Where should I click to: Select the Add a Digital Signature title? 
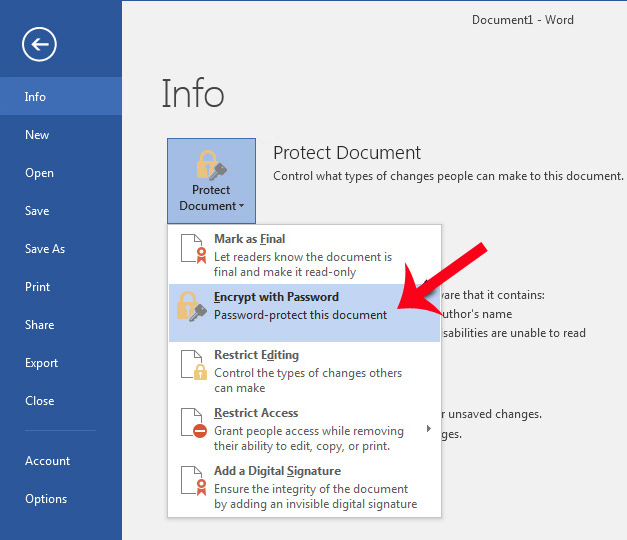click(x=278, y=471)
